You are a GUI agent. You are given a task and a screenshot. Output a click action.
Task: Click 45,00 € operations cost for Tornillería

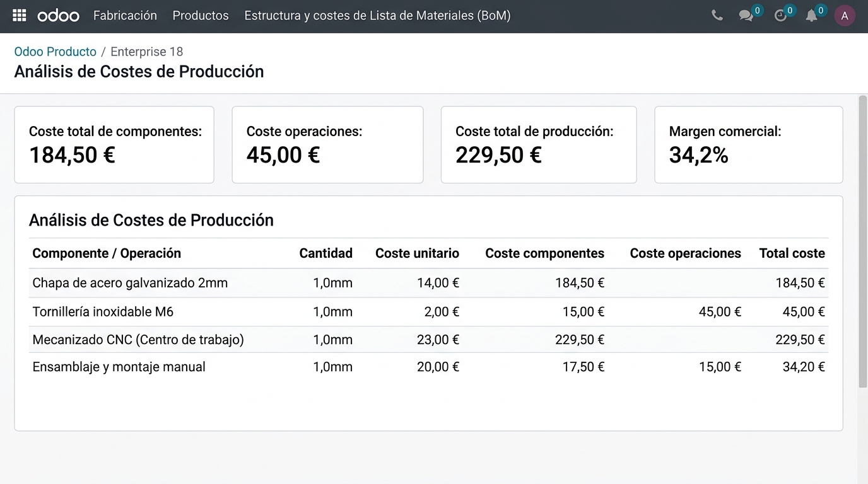pos(720,312)
